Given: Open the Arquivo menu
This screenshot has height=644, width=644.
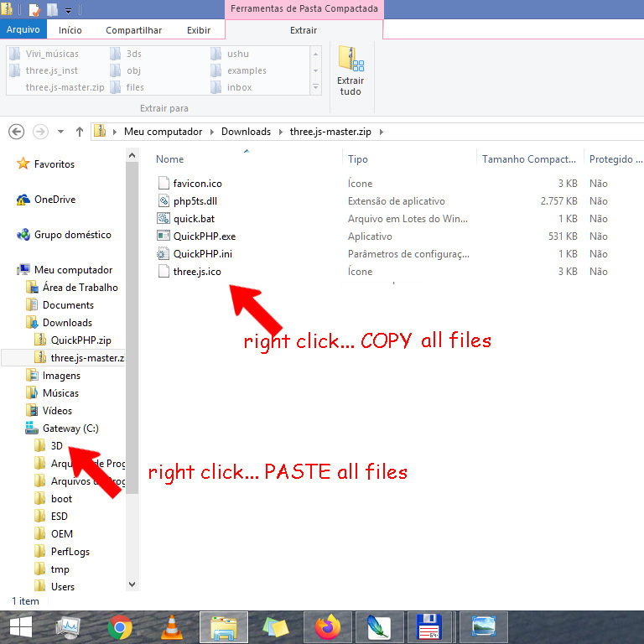Looking at the screenshot, I should [x=23, y=30].
